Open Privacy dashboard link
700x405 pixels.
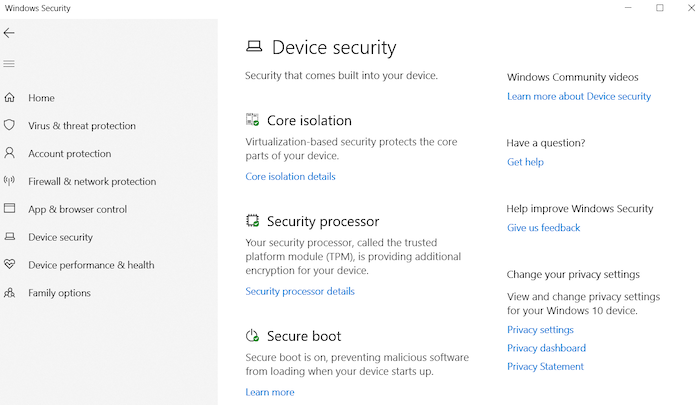(546, 348)
